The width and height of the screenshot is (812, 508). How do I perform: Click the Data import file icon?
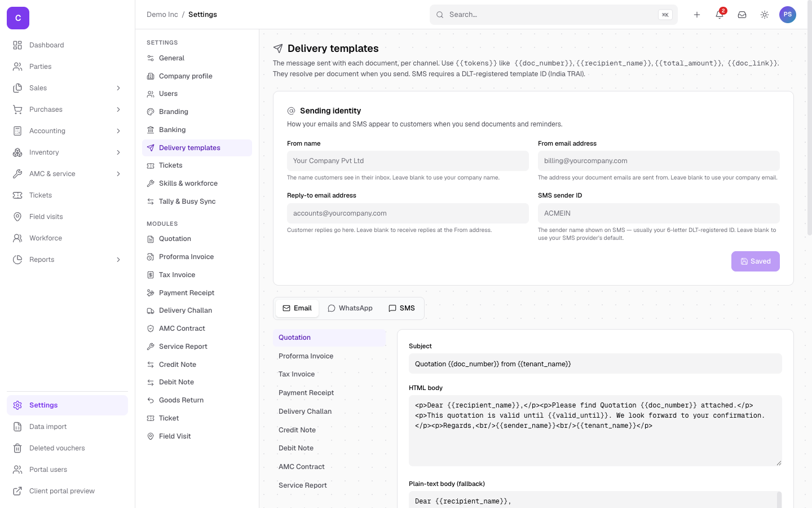tap(17, 427)
